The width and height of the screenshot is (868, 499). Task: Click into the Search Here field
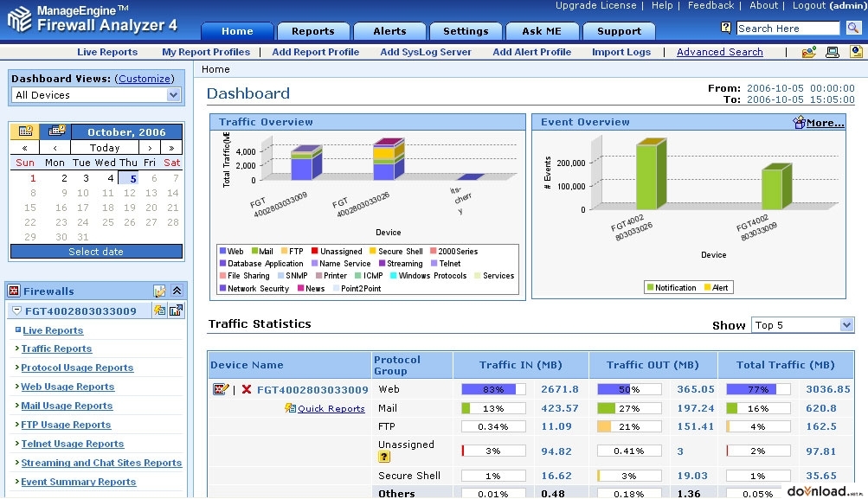coord(788,29)
